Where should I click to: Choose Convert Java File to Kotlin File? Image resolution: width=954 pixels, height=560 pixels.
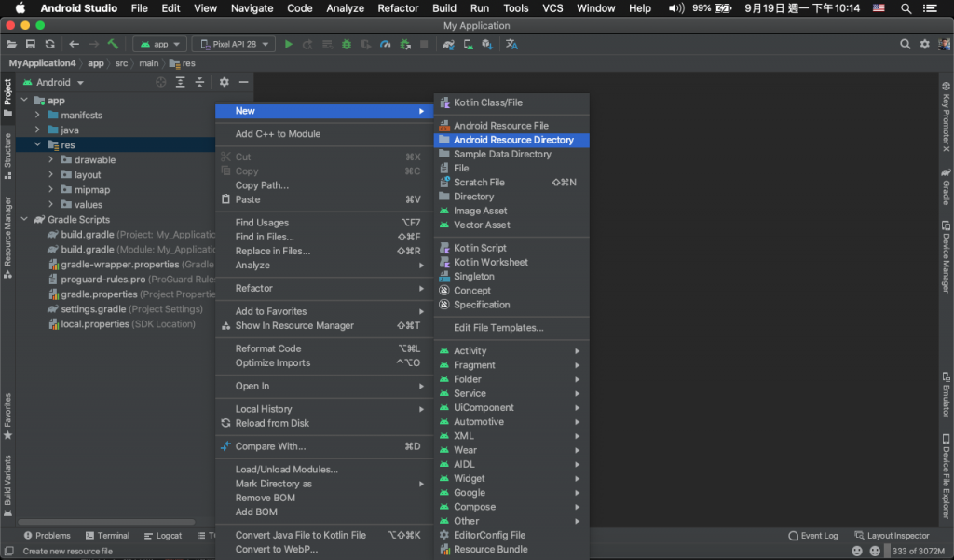click(x=323, y=535)
